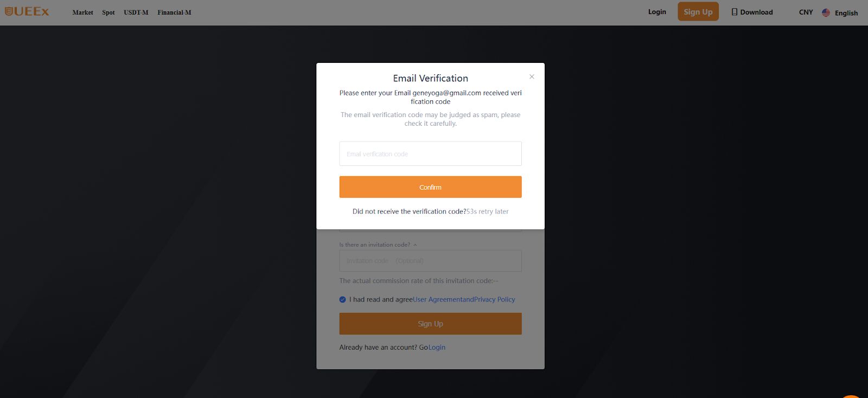Viewport: 868px width, 398px height.
Task: Open the Privacy Policy link
Action: [x=494, y=299]
